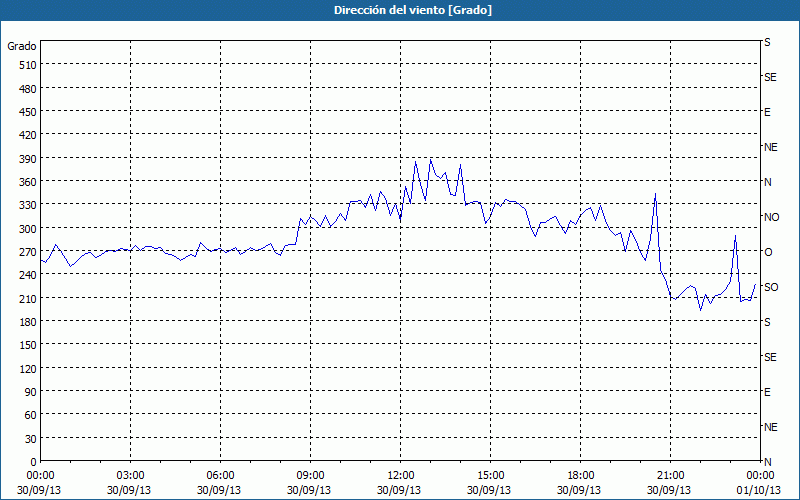Viewport: 800px width, 500px height.
Task: Click the chart title "Dirección del viento [Grado]"
Action: click(413, 10)
